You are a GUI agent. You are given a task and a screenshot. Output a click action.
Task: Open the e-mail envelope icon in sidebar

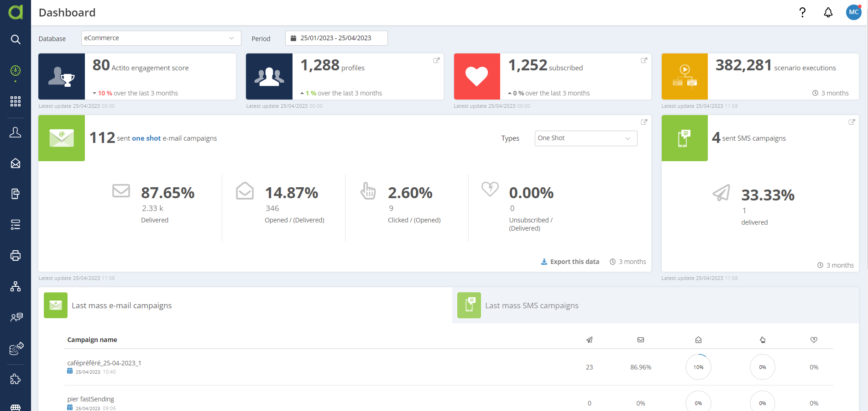pyautogui.click(x=16, y=163)
